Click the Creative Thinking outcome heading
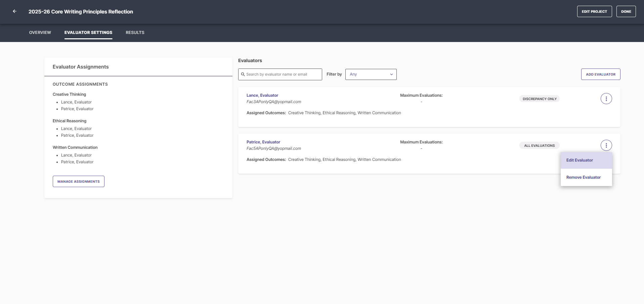Viewport: 644px width, 304px height. pos(69,94)
